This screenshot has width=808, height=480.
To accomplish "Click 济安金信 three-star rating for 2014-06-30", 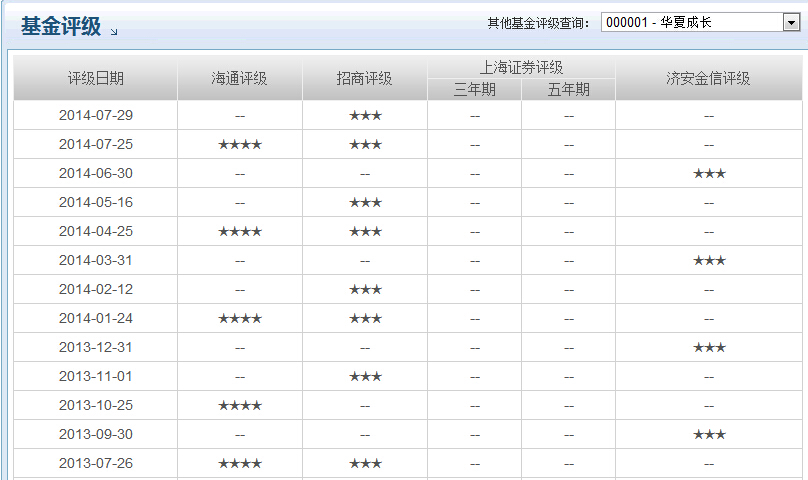I will (709, 174).
